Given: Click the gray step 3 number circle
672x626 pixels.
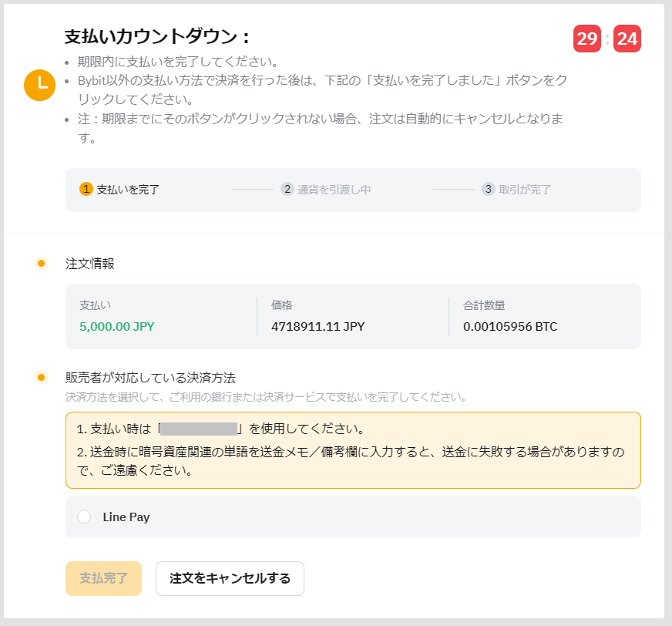Looking at the screenshot, I should coord(489,189).
